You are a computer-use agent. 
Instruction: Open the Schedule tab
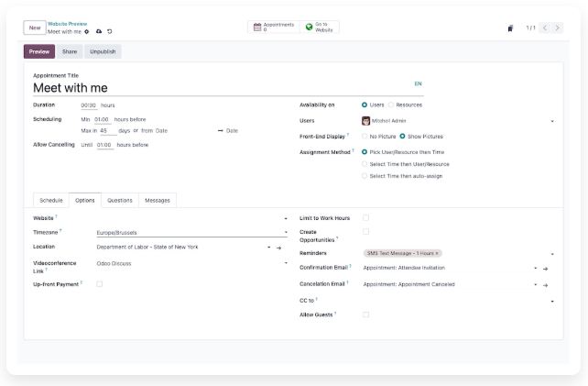pyautogui.click(x=51, y=200)
